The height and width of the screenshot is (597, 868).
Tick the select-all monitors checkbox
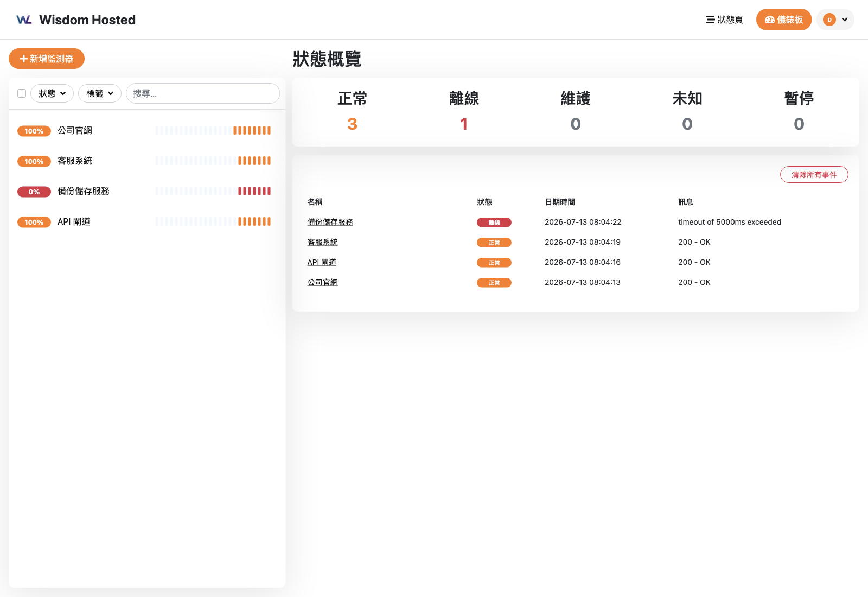[22, 93]
